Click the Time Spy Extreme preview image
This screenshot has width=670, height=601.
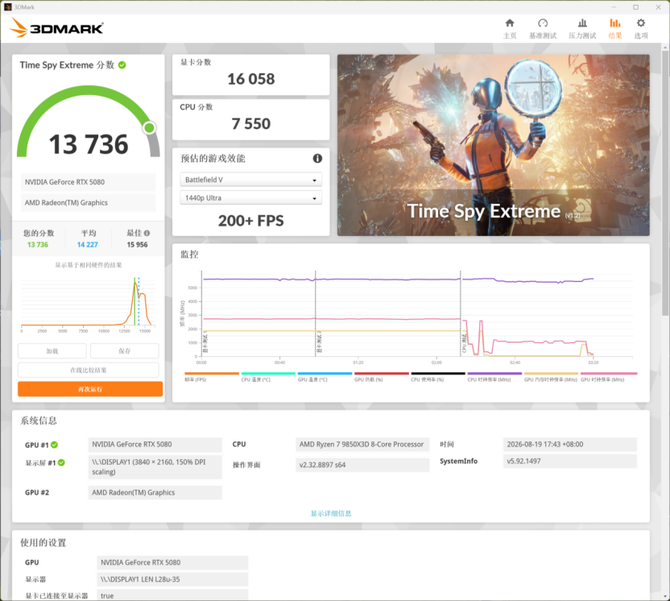(x=494, y=145)
